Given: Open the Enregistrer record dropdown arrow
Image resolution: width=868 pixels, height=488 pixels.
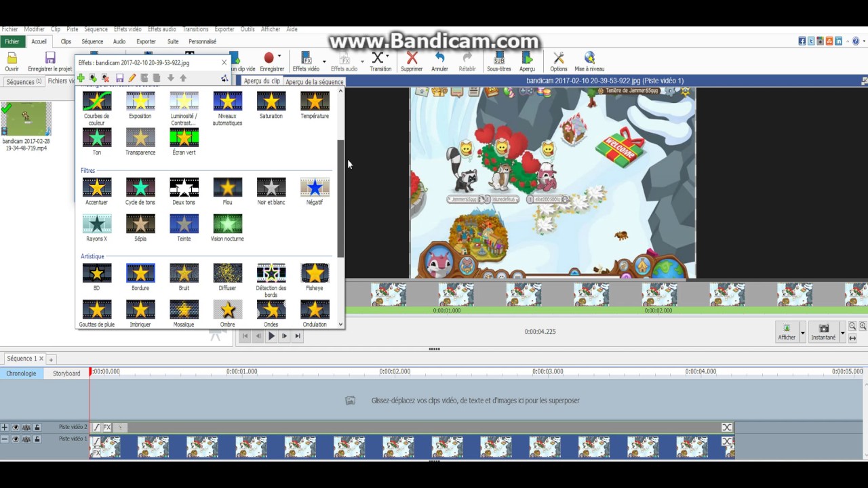Looking at the screenshot, I should (279, 57).
